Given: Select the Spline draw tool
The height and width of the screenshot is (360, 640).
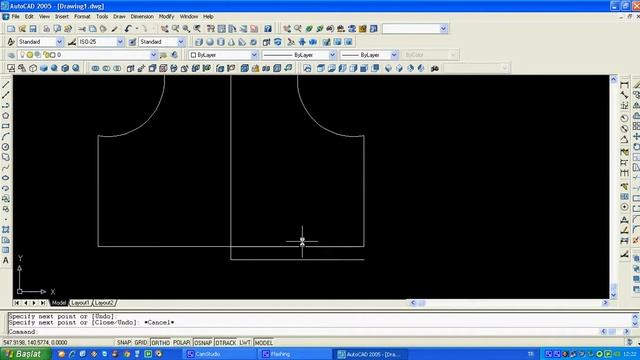Looking at the screenshot, I should coord(6,168).
